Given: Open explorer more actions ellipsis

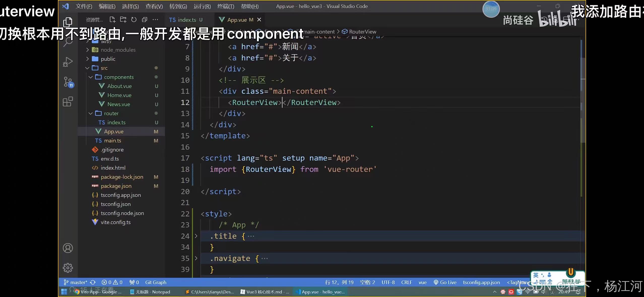Looking at the screenshot, I should (155, 20).
